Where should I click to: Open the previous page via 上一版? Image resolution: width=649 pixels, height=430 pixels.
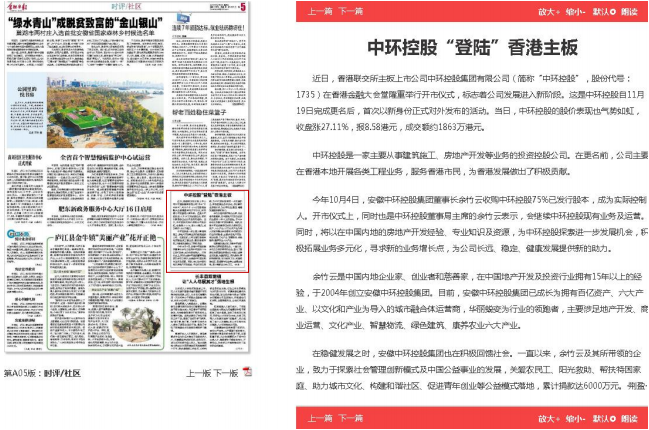click(x=199, y=373)
